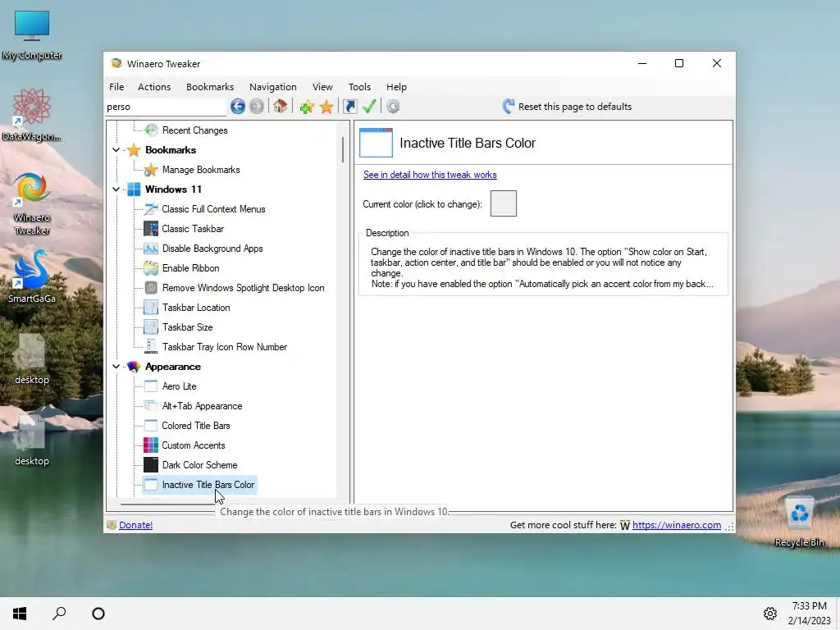Open the Bookmarks menu

click(x=210, y=87)
